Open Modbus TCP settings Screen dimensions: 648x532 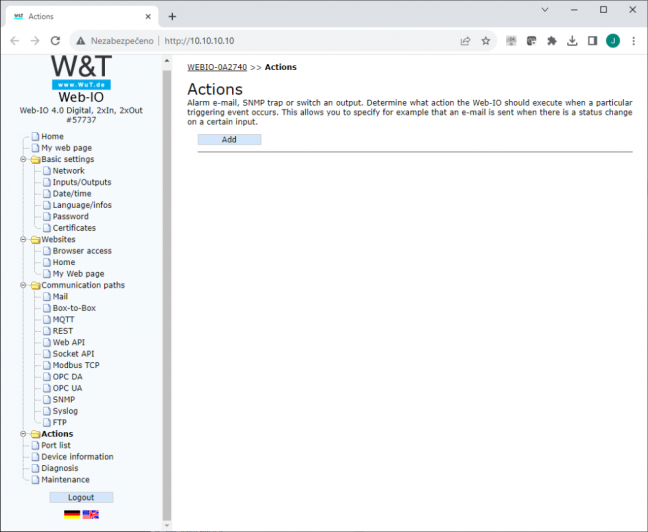[76, 365]
